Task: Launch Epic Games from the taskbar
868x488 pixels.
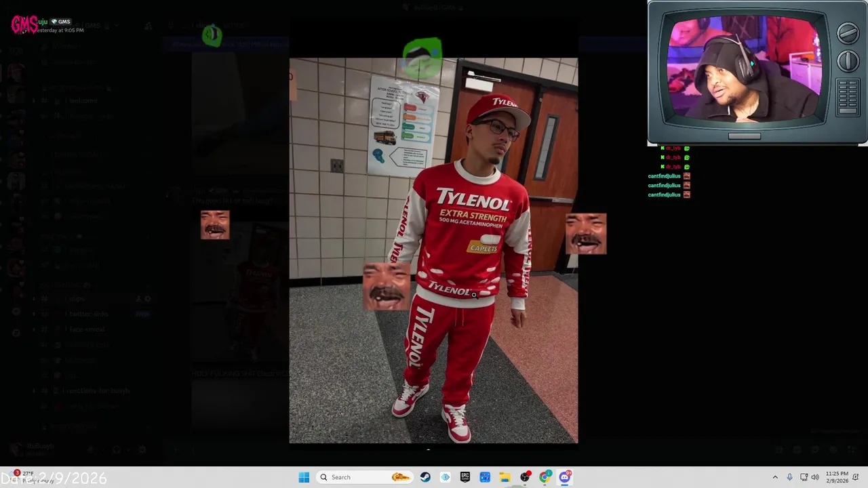Action: (x=465, y=477)
